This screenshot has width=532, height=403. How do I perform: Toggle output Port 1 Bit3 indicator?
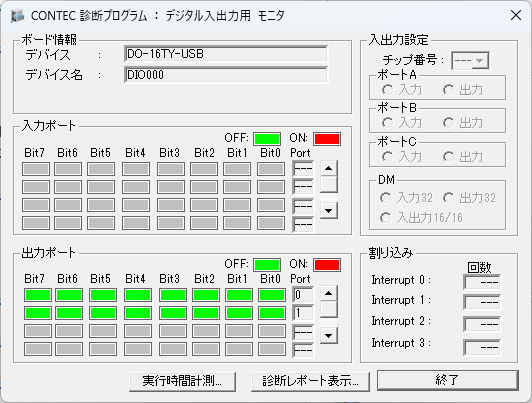(173, 313)
